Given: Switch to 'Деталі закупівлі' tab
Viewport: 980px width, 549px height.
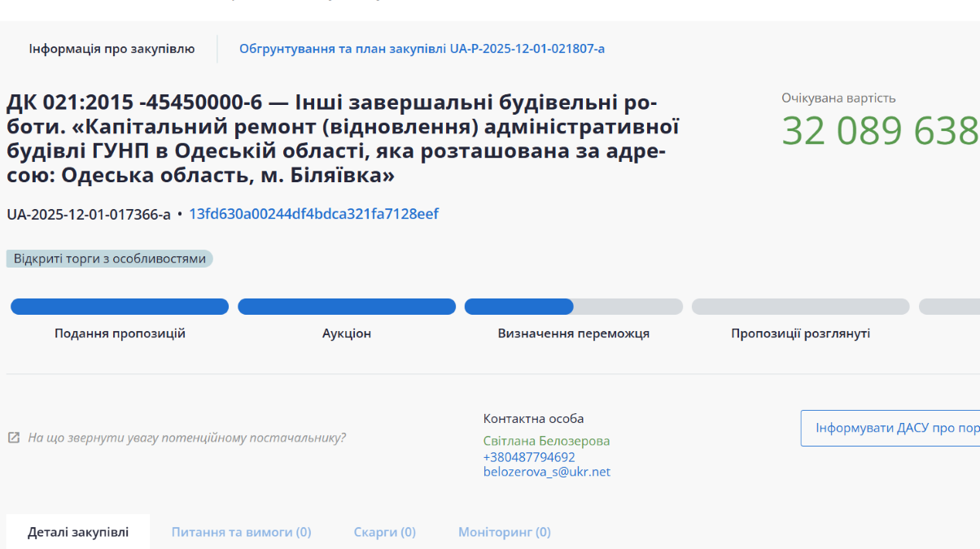Looking at the screenshot, I should [x=78, y=532].
